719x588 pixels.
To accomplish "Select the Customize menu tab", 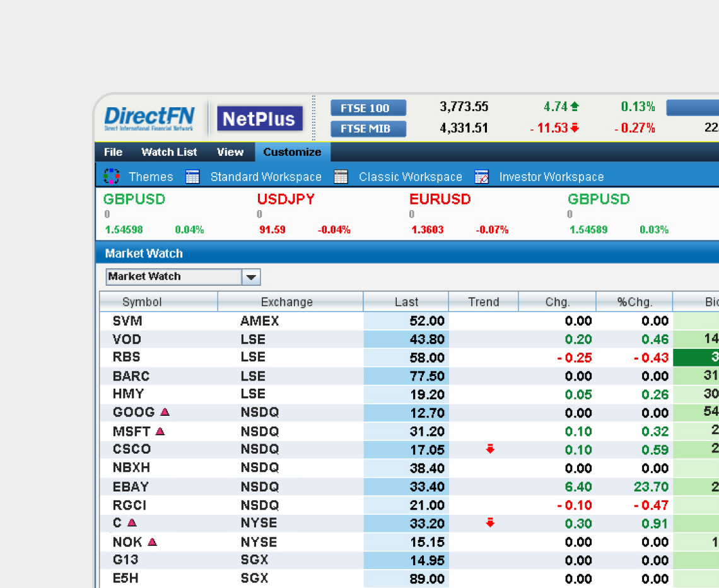I will 293,152.
